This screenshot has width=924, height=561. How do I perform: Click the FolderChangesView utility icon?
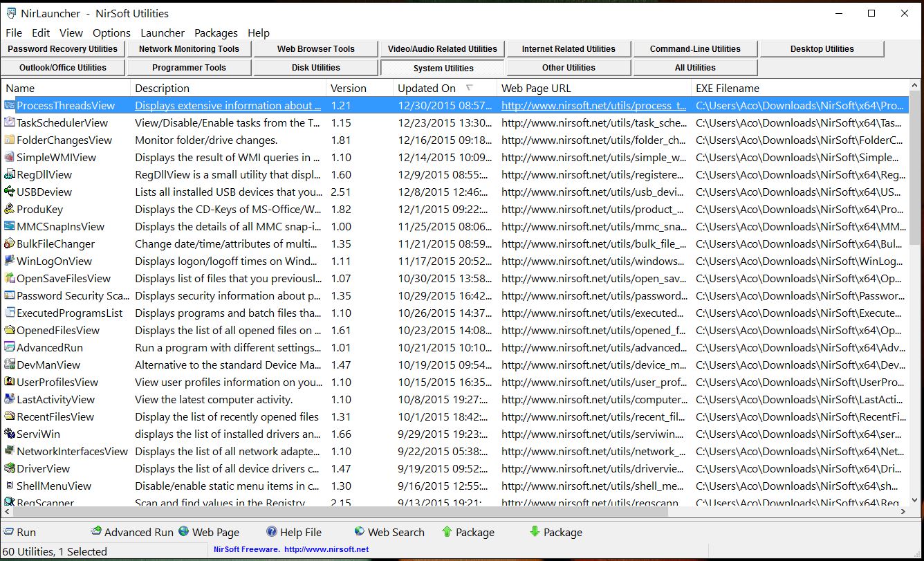pyautogui.click(x=10, y=140)
